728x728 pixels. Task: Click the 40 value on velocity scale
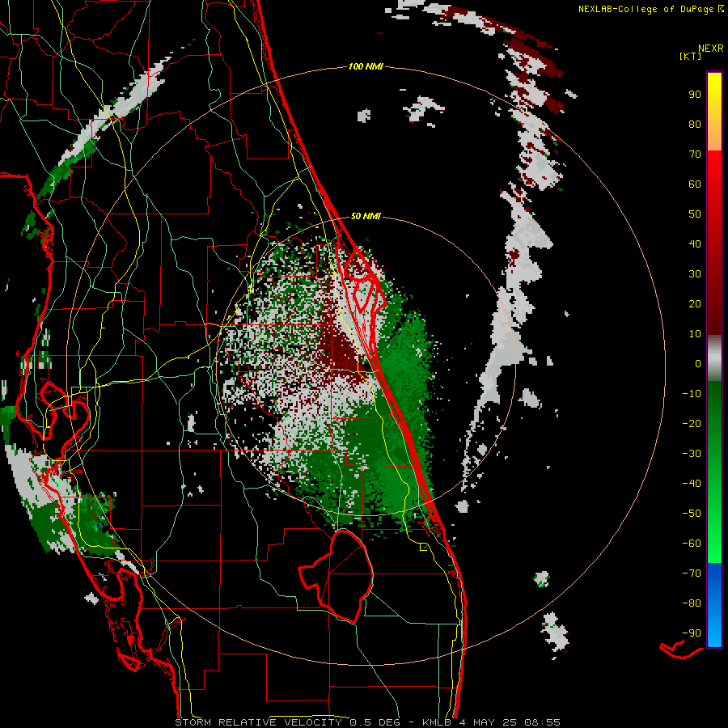click(695, 244)
